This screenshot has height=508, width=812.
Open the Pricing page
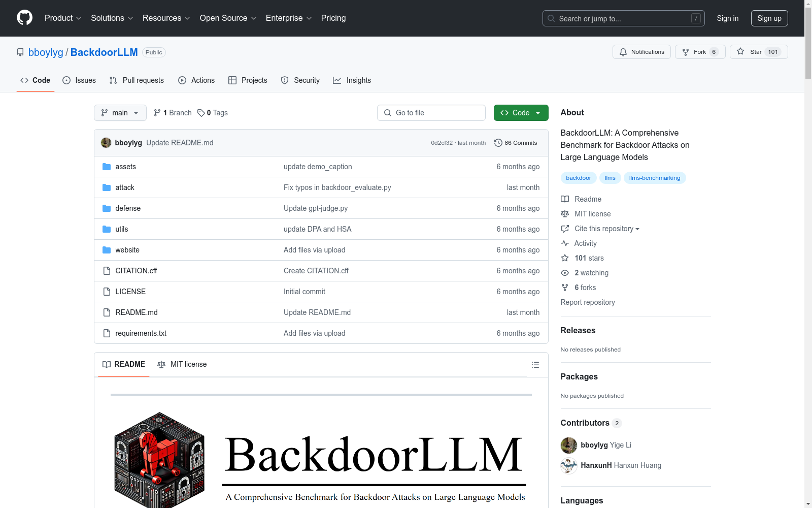(333, 18)
